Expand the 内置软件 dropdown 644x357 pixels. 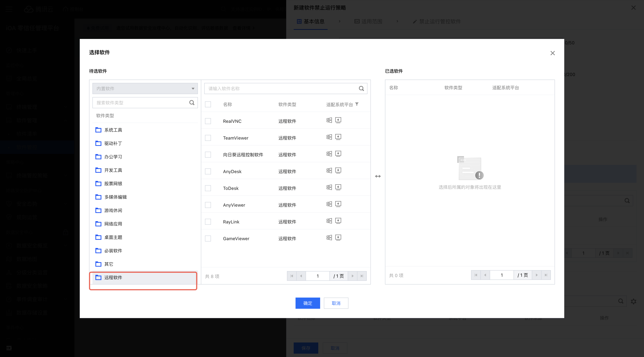click(145, 89)
